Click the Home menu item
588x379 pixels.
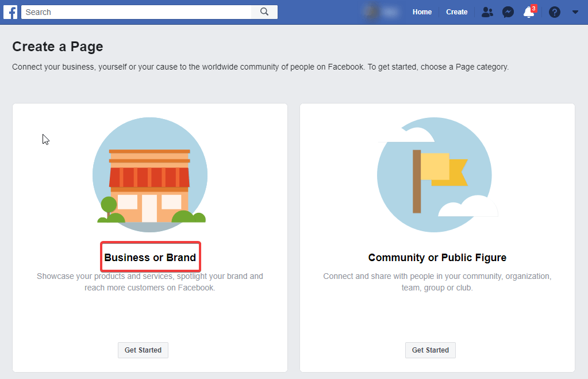pos(422,12)
